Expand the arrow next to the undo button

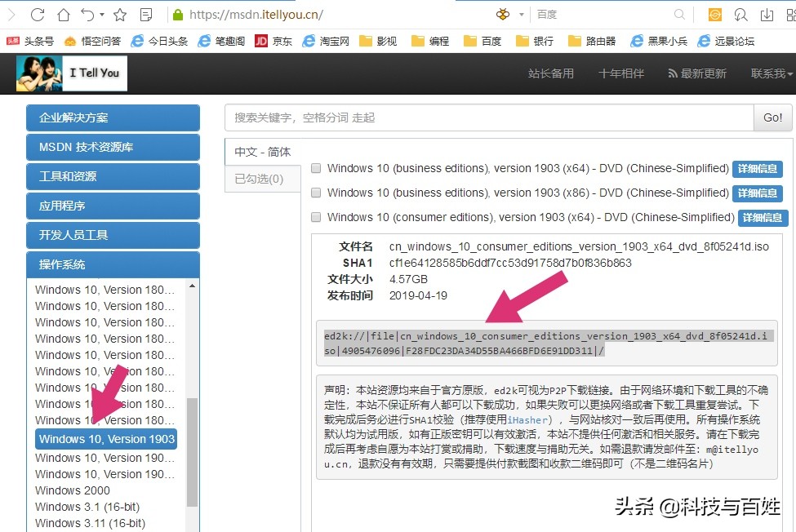pos(102,14)
